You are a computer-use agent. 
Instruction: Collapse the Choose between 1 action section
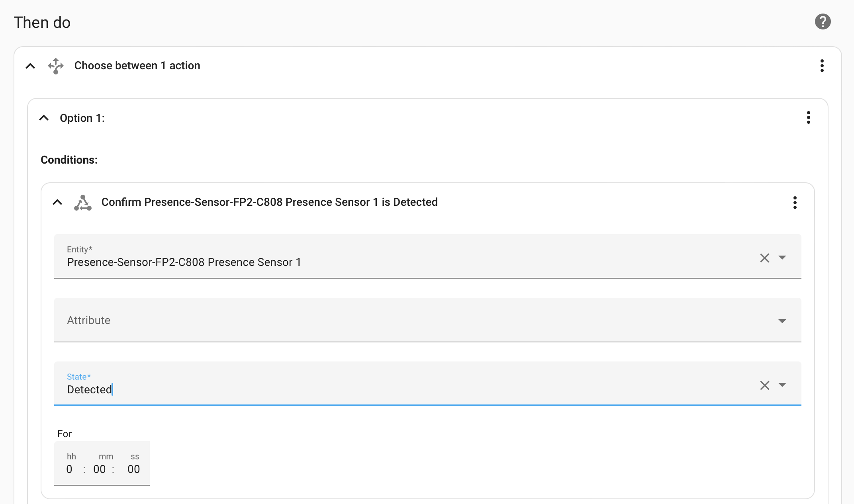coord(30,66)
